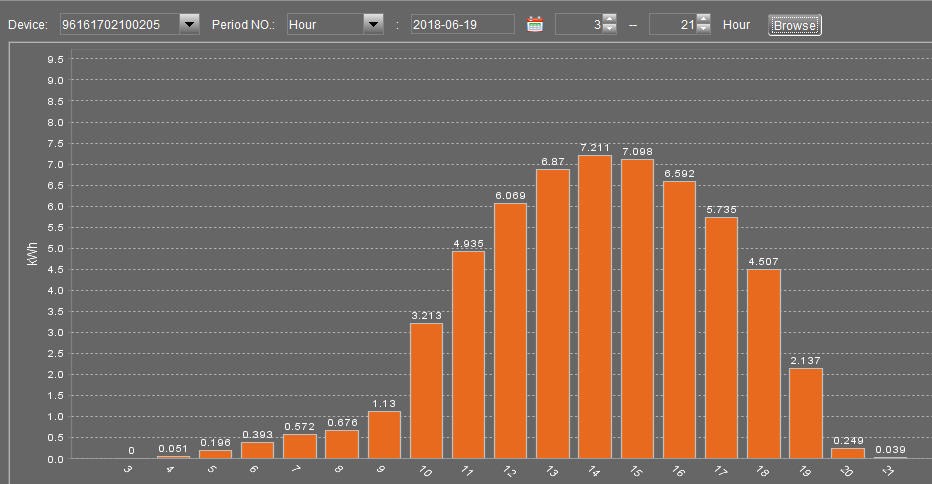
Task: Decrease the start hour spinner value
Action: click(610, 30)
